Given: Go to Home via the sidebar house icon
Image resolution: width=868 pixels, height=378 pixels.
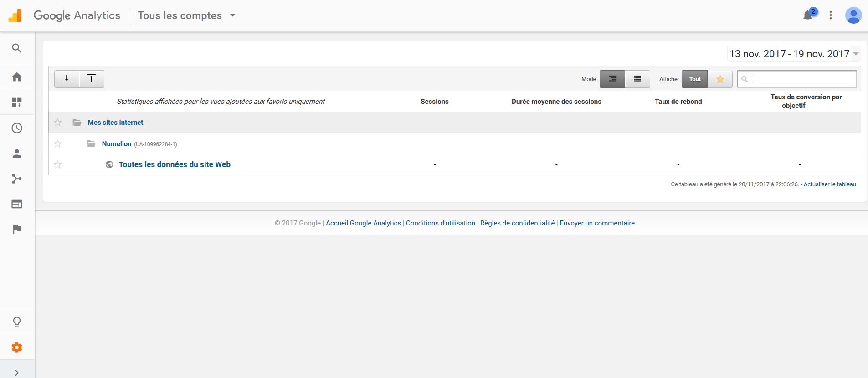Looking at the screenshot, I should click(x=17, y=77).
